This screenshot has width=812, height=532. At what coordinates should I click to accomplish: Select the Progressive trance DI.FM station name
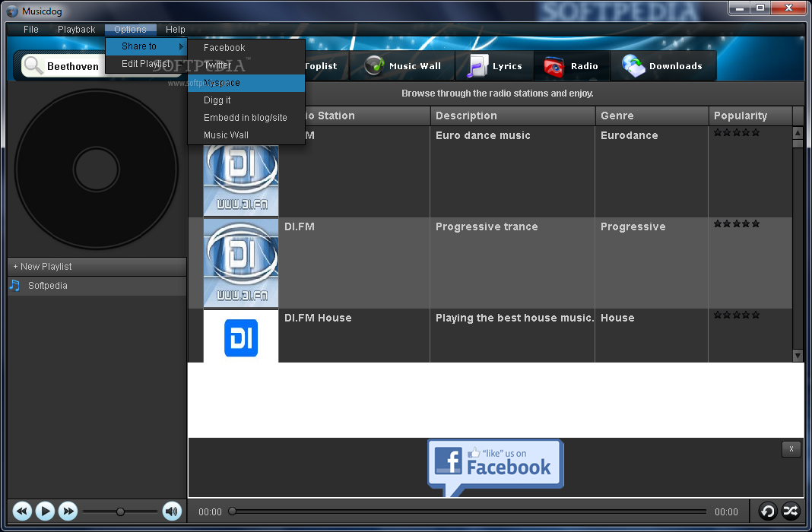(300, 226)
